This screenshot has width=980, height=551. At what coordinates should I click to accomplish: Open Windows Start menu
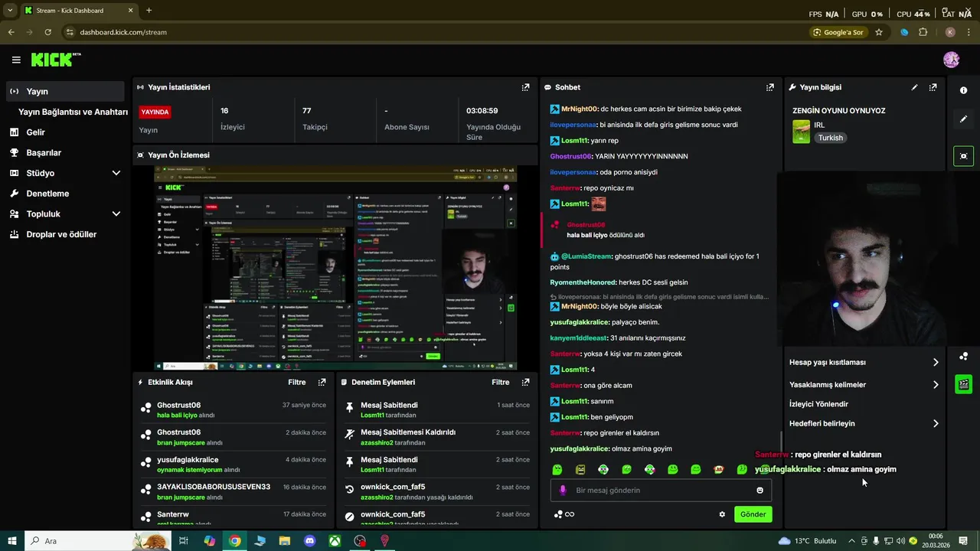pyautogui.click(x=12, y=541)
